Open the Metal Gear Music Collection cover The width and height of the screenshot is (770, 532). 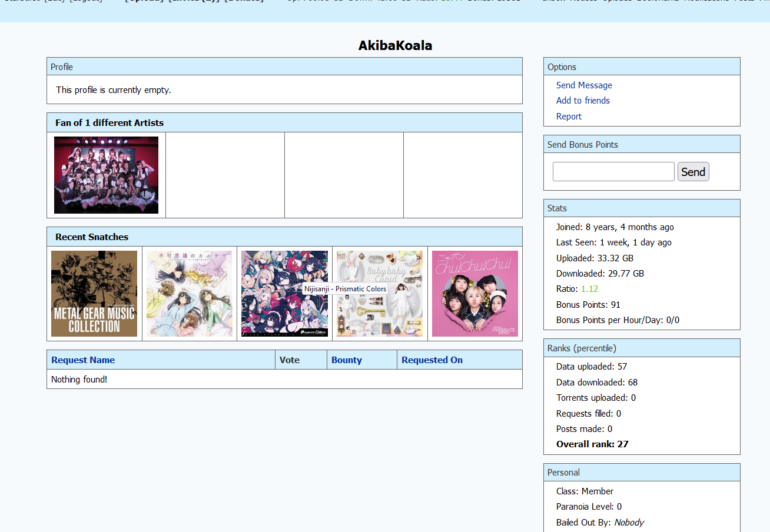tap(94, 294)
